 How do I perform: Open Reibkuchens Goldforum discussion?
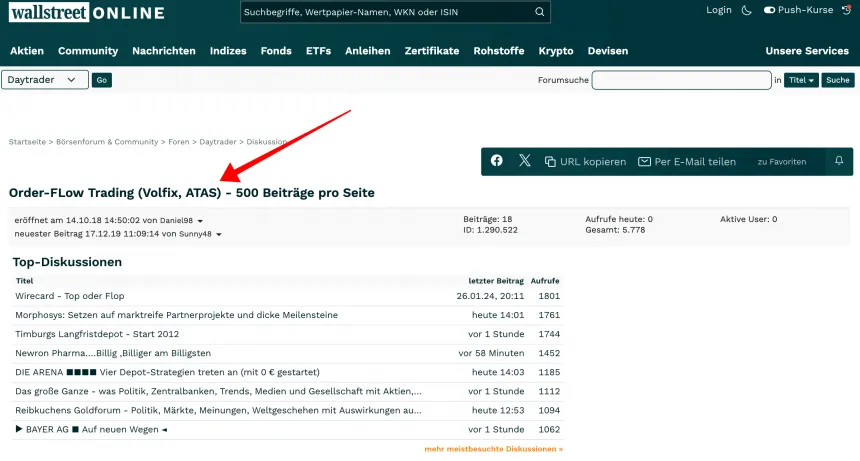[x=218, y=411]
